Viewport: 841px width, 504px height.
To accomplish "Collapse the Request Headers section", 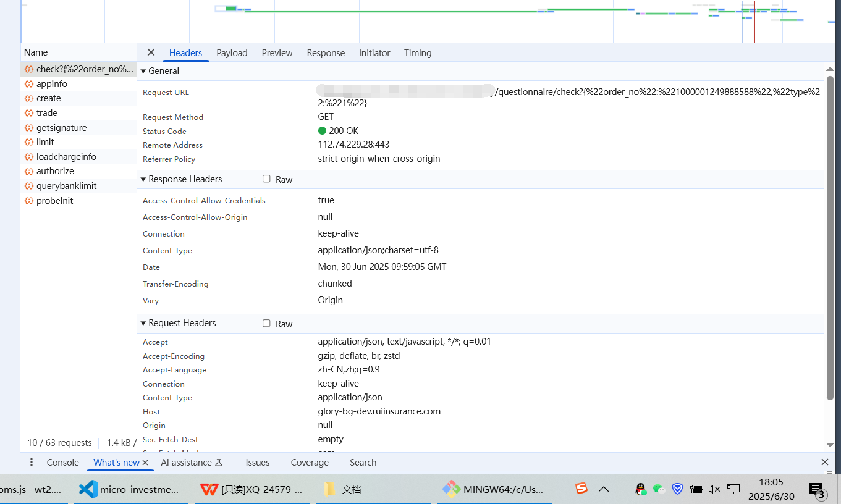I will click(143, 323).
